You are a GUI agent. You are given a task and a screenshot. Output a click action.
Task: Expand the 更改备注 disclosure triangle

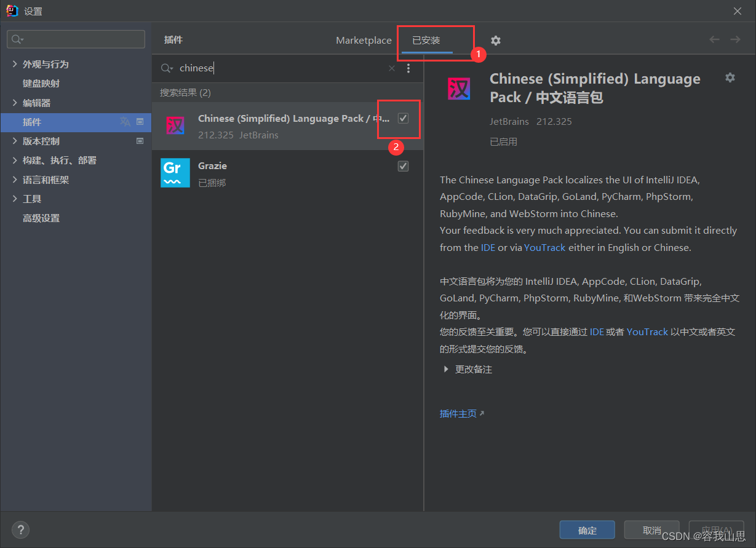(446, 370)
